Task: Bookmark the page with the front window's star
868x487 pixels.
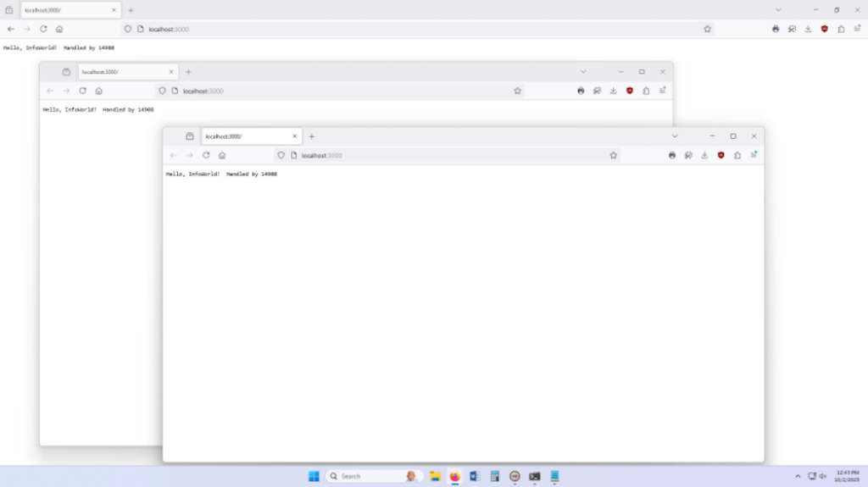Action: [614, 156]
